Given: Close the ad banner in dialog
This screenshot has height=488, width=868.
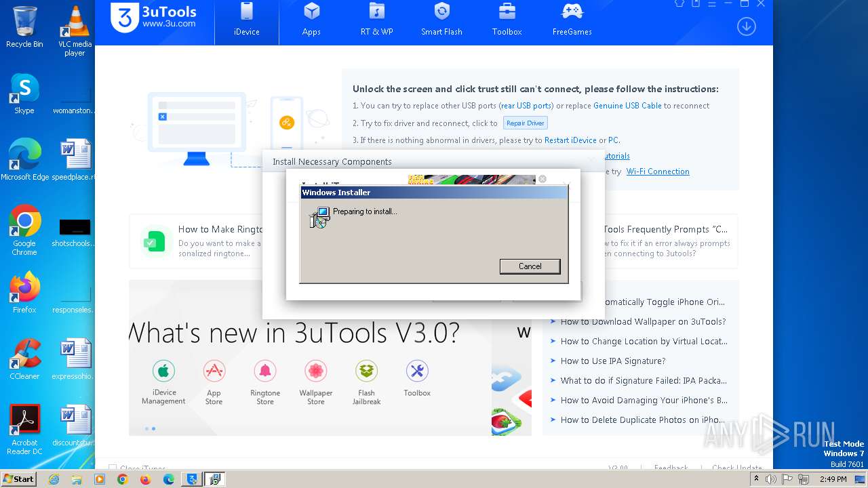Looking at the screenshot, I should (542, 179).
